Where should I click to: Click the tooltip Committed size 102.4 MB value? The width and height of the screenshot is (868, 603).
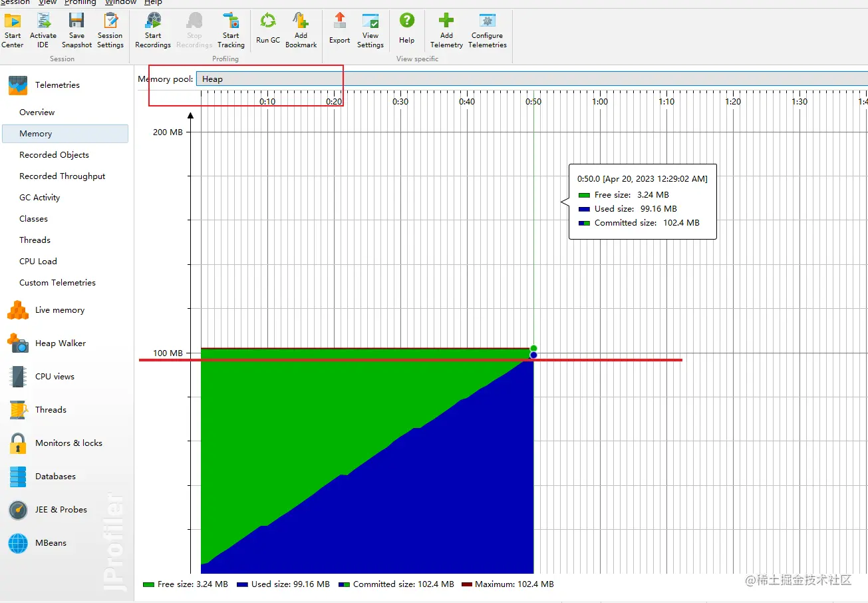click(681, 223)
